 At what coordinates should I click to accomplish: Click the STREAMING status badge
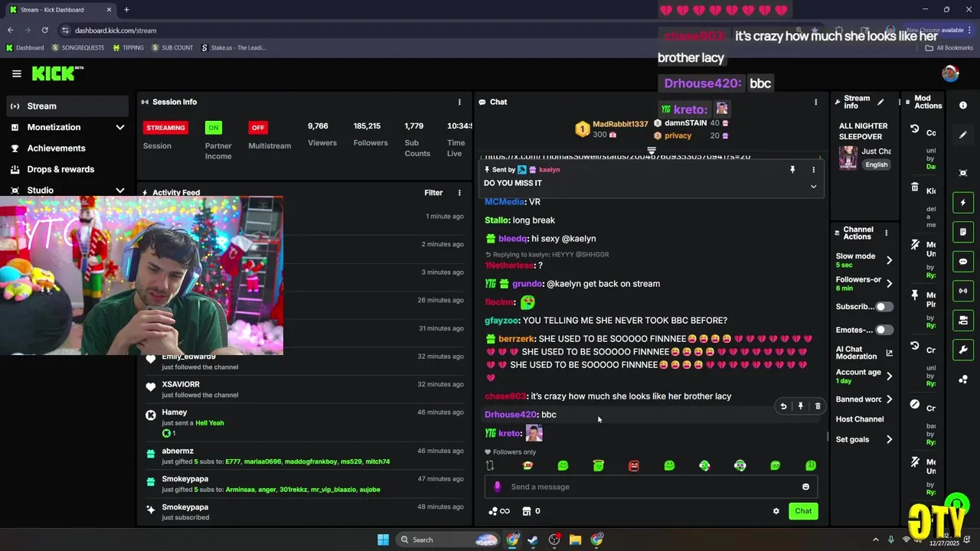pyautogui.click(x=165, y=128)
